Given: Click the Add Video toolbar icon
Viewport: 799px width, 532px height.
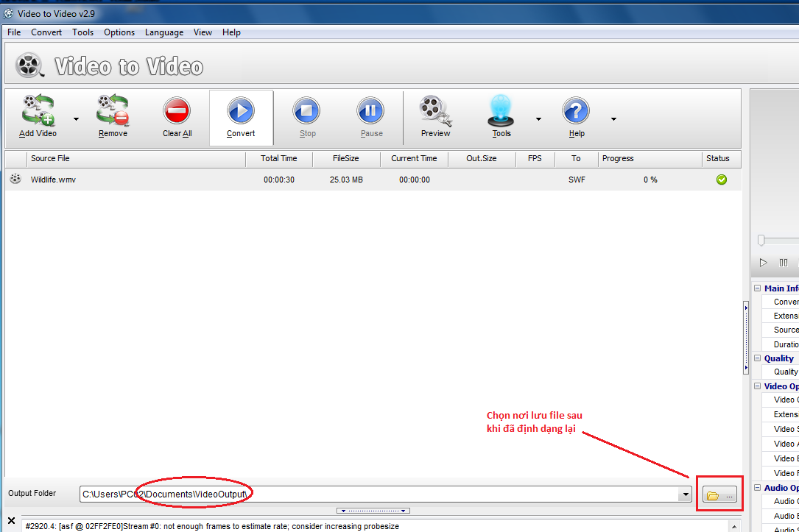Looking at the screenshot, I should pos(38,110).
